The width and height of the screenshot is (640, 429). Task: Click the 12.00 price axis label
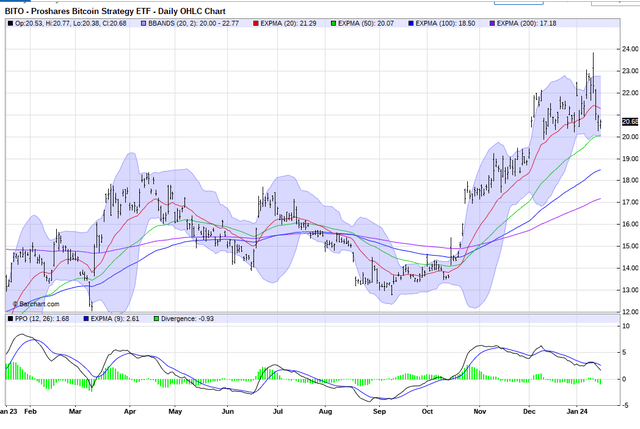coord(630,312)
